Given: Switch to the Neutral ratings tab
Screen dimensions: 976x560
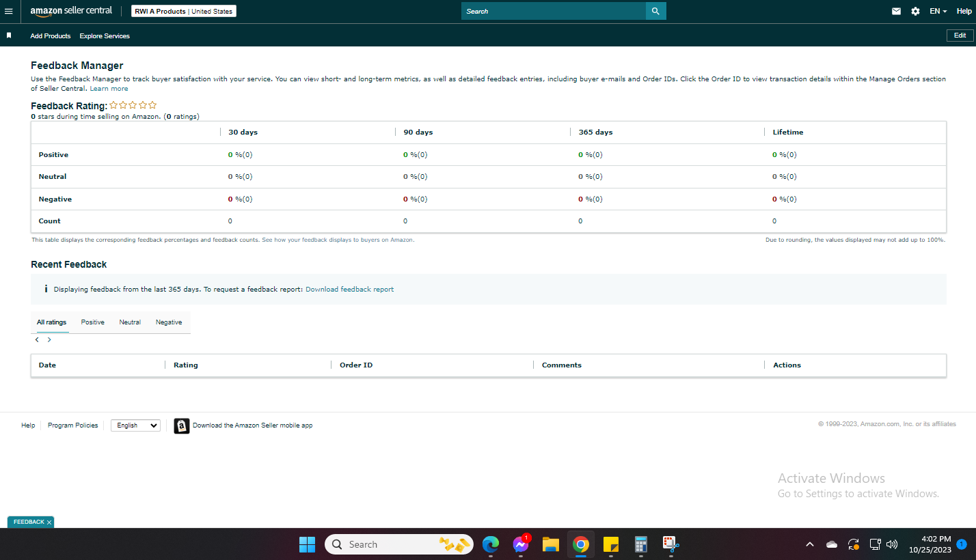Looking at the screenshot, I should (x=130, y=322).
